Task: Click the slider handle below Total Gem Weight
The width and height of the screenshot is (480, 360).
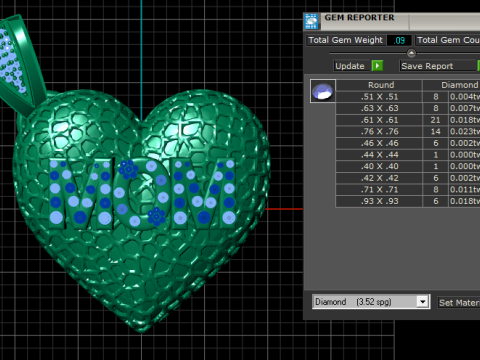Action: tap(411, 53)
